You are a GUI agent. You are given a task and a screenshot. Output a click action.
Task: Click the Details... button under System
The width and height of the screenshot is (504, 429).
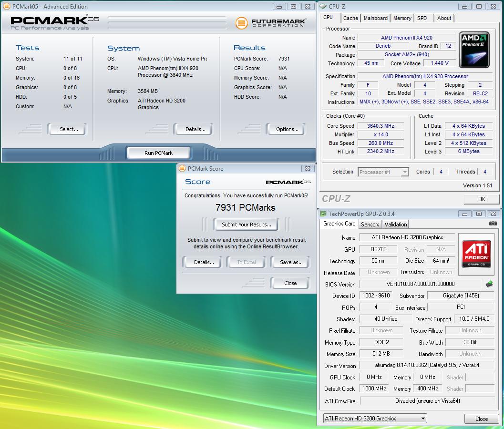(193, 129)
